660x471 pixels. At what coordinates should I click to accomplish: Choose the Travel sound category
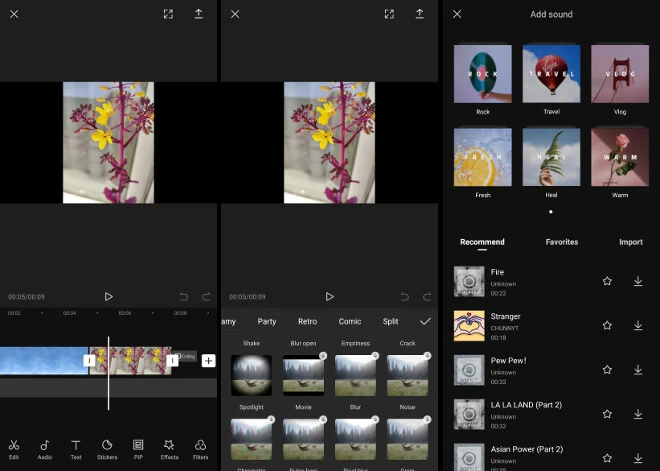pos(551,74)
